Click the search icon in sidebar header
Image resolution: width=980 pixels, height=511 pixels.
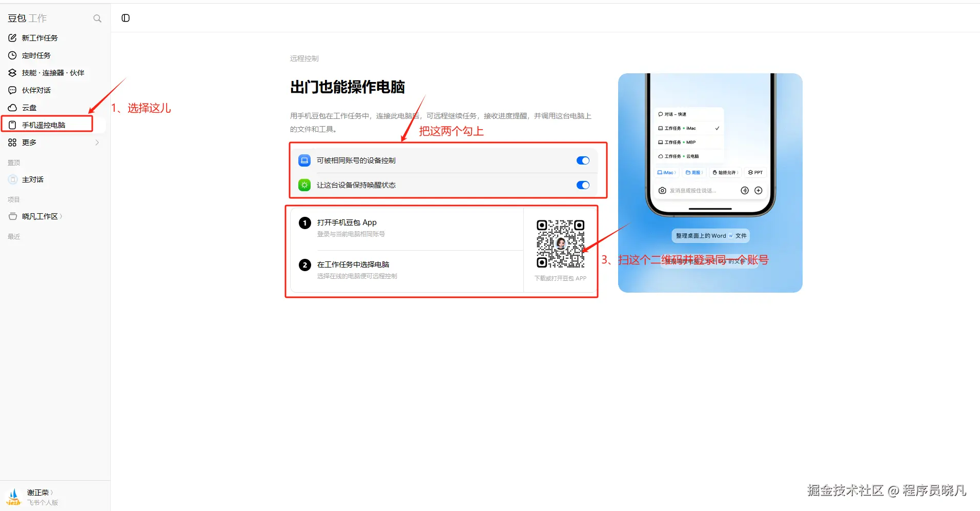pyautogui.click(x=97, y=18)
